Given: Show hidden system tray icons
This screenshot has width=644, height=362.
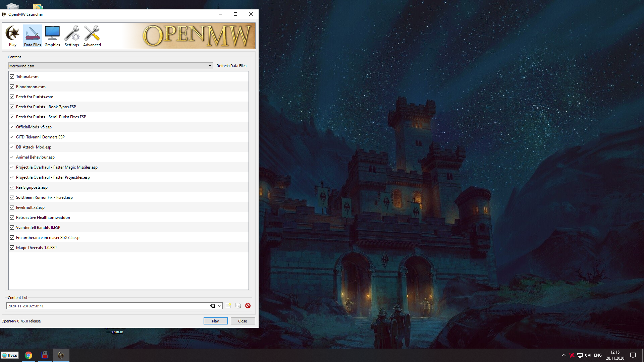Looking at the screenshot, I should coord(563,355).
